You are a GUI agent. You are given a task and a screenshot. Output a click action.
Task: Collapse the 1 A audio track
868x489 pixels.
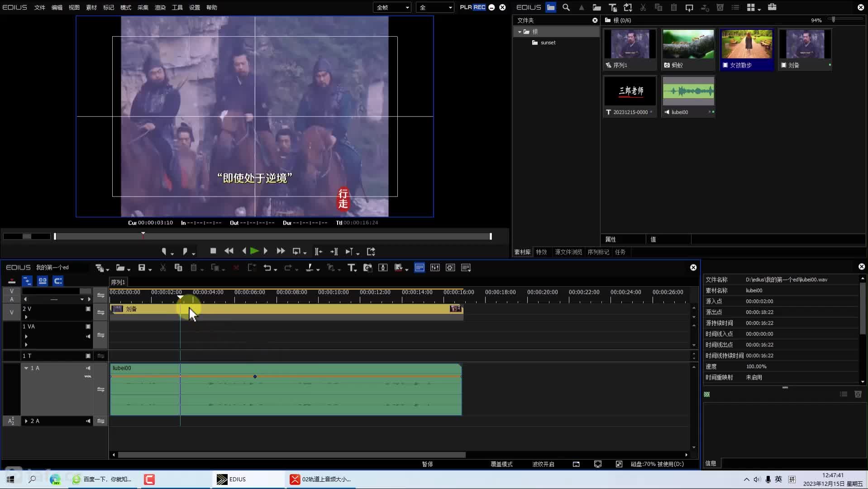(26, 368)
